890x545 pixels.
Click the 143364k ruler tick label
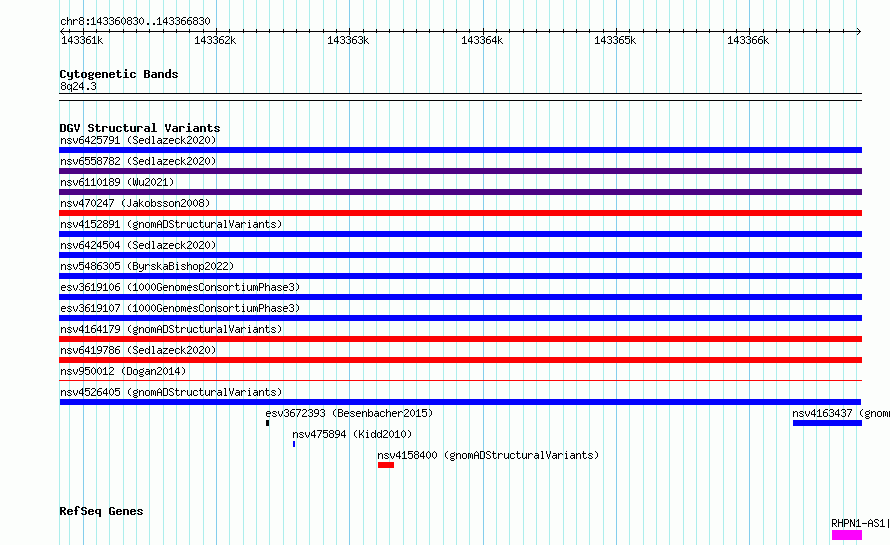coord(482,40)
